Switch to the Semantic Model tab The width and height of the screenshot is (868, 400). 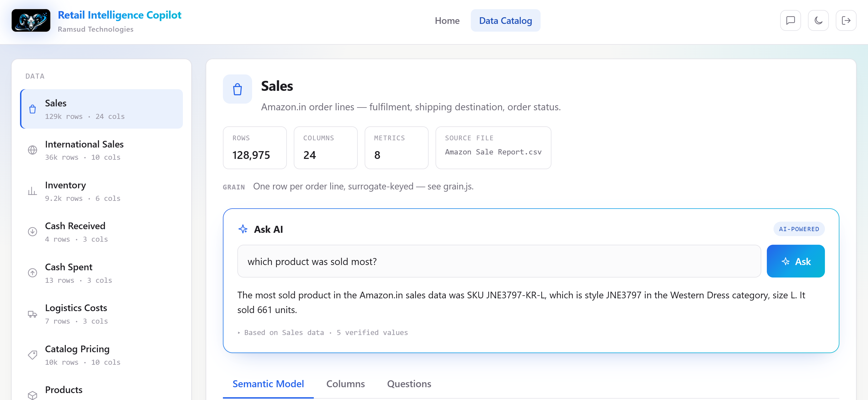pyautogui.click(x=268, y=384)
